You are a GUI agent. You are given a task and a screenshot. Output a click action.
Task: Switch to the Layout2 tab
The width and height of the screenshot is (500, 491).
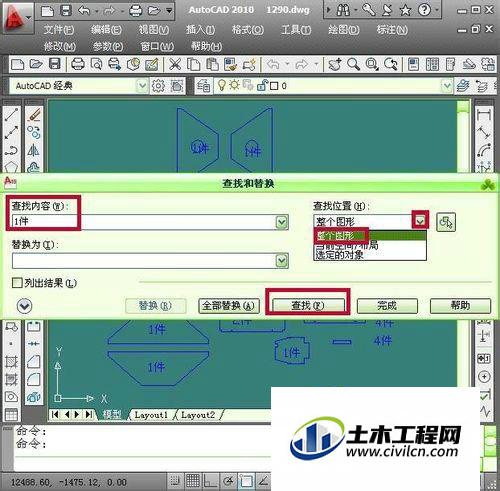198,415
